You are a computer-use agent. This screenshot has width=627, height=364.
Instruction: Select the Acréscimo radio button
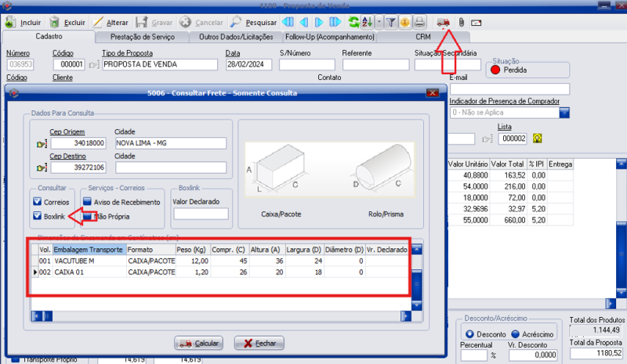[514, 333]
